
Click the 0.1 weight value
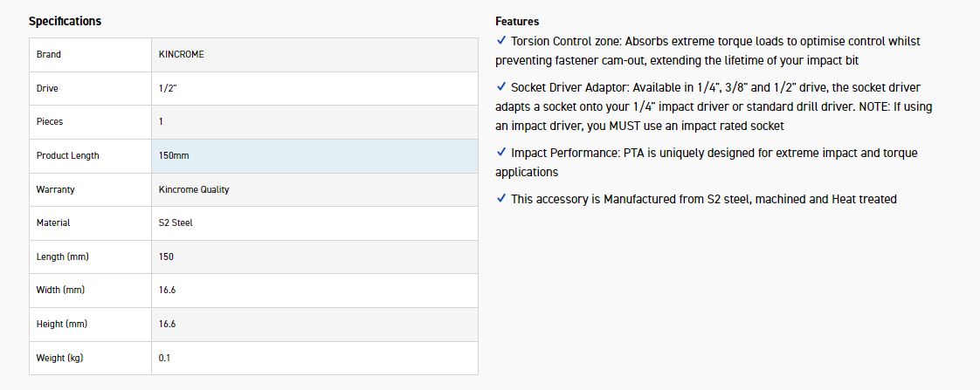pos(164,358)
